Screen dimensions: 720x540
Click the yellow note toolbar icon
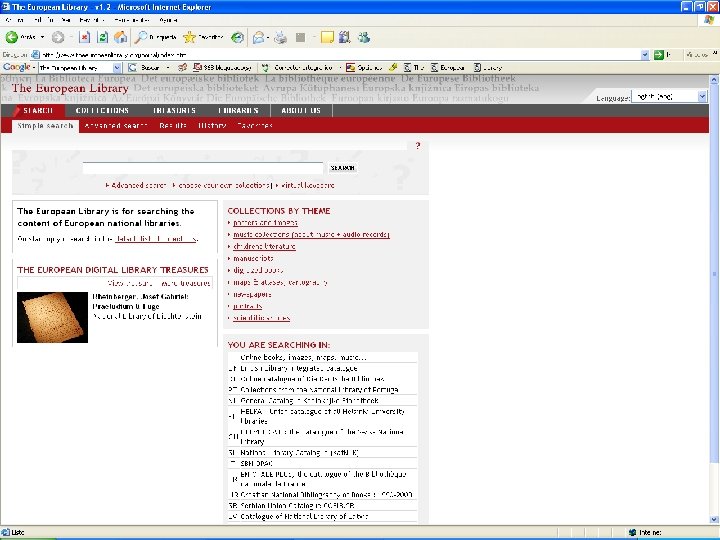pyautogui.click(x=327, y=37)
